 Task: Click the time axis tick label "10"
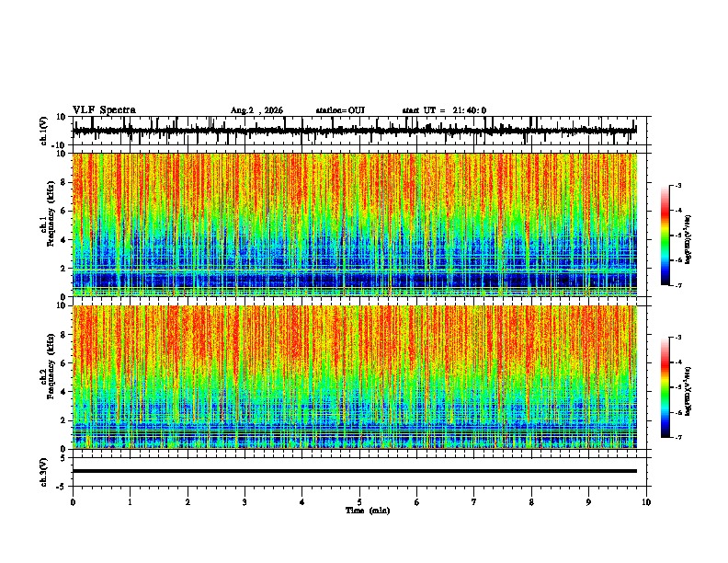coord(646,502)
